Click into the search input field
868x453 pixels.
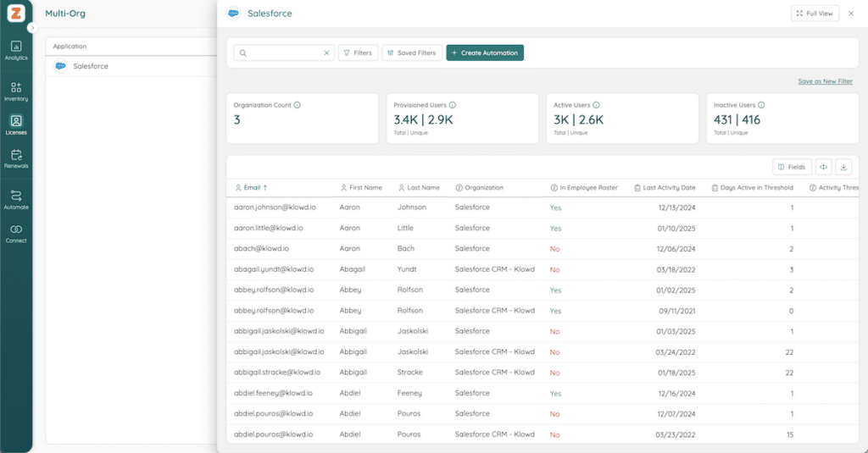[x=284, y=53]
